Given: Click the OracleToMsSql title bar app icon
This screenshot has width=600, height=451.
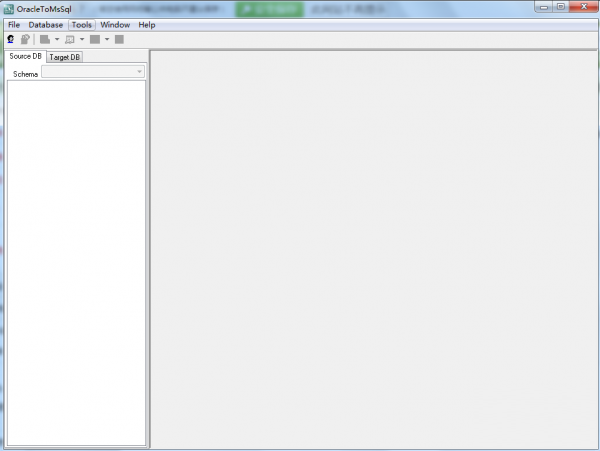Looking at the screenshot, I should click(x=9, y=9).
